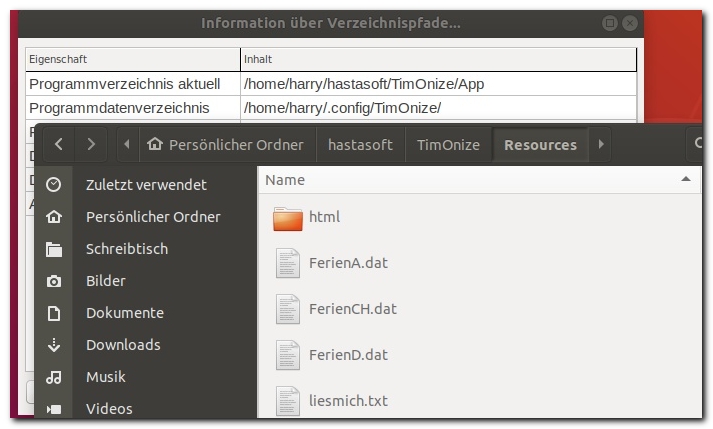Screen dimensions: 713x429
Task: Show further path segments with right triangle
Action: [x=601, y=145]
